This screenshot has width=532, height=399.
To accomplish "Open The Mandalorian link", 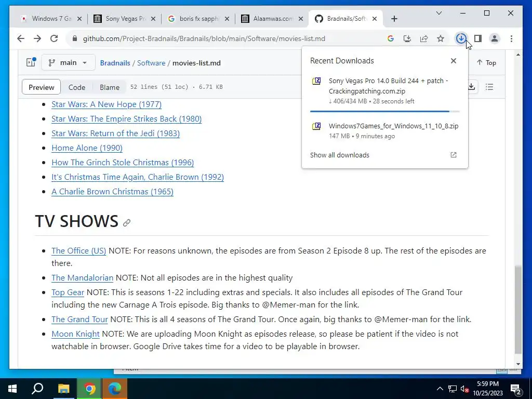I will pyautogui.click(x=83, y=278).
